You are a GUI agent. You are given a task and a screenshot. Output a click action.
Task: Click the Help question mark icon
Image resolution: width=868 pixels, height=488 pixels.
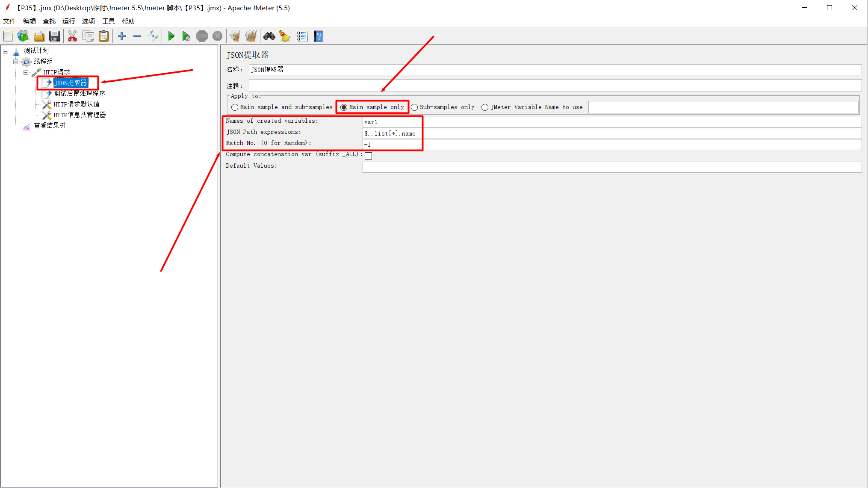click(x=318, y=36)
